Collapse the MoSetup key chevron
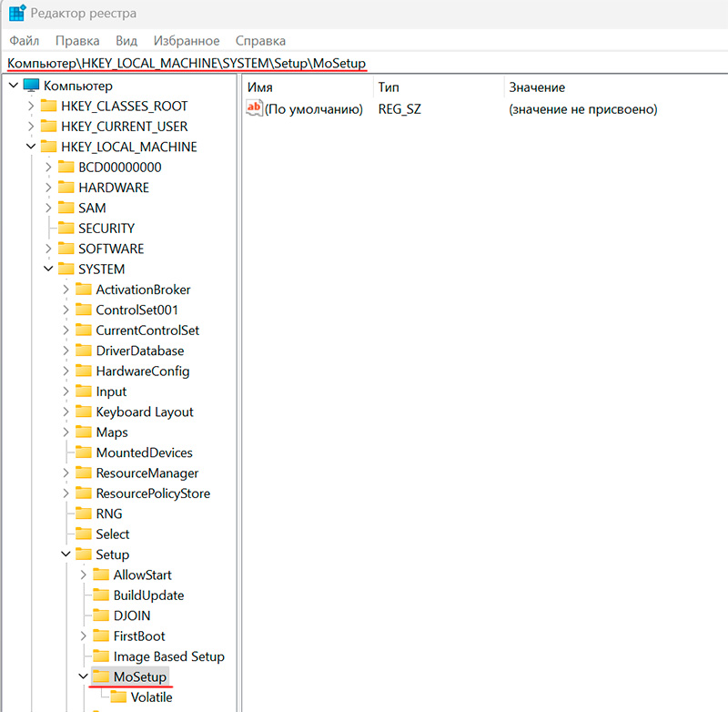 [x=83, y=677]
